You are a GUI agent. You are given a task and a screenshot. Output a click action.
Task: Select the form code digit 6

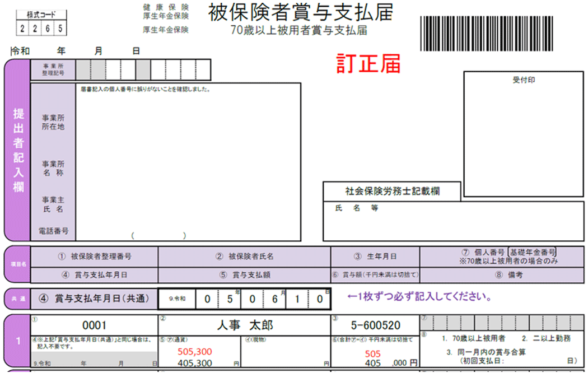click(48, 28)
